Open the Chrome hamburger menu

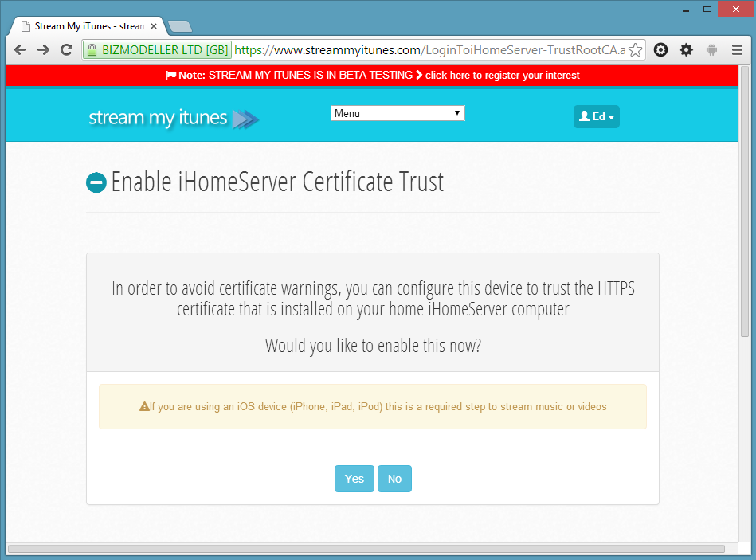(737, 50)
